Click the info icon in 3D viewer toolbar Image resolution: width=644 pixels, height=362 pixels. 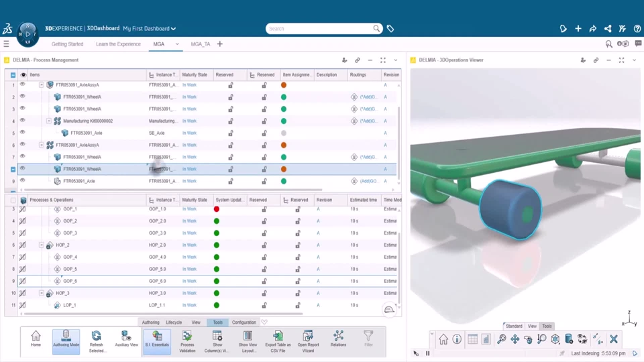click(x=457, y=339)
